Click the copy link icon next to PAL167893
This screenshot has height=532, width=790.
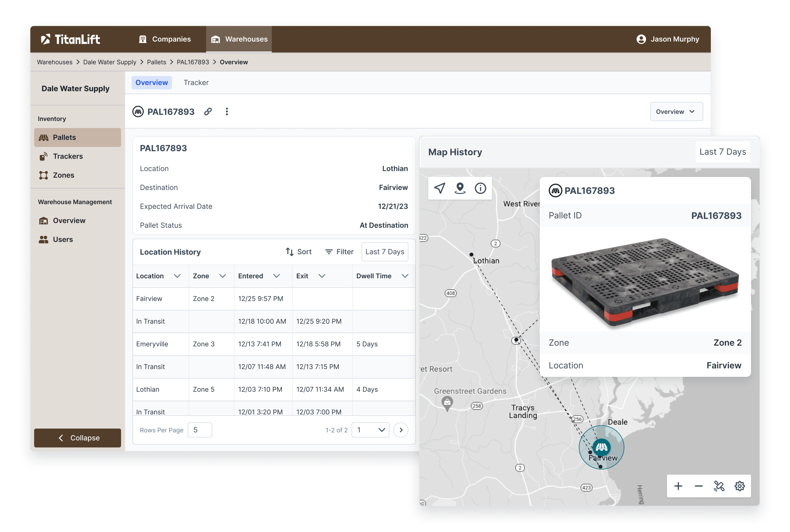pos(208,112)
